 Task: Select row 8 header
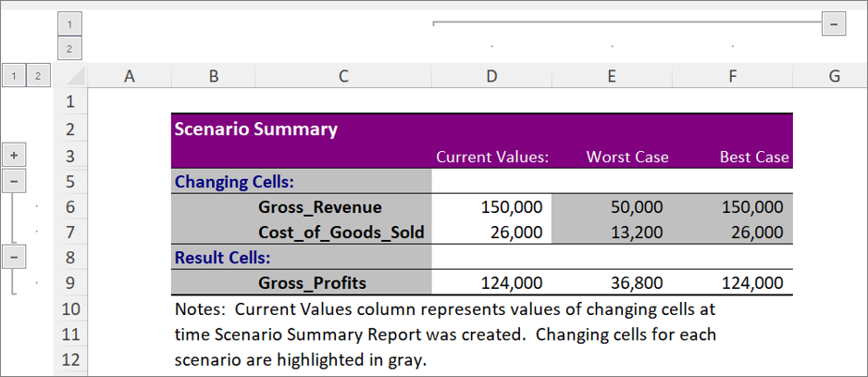point(70,258)
